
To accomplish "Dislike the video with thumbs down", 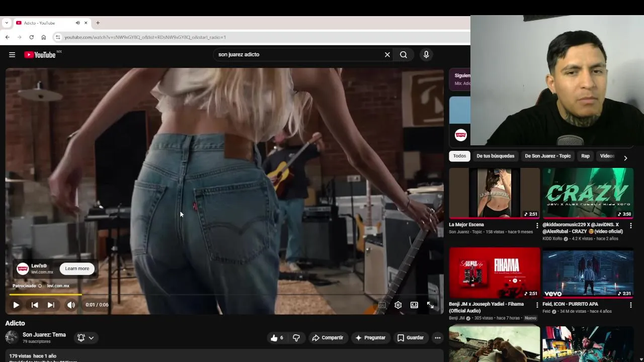I will pyautogui.click(x=296, y=338).
